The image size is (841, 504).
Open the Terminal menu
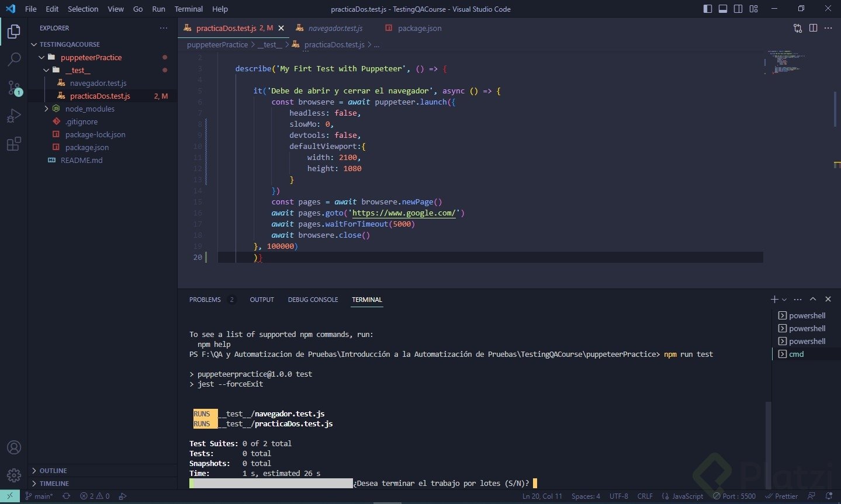(x=188, y=9)
